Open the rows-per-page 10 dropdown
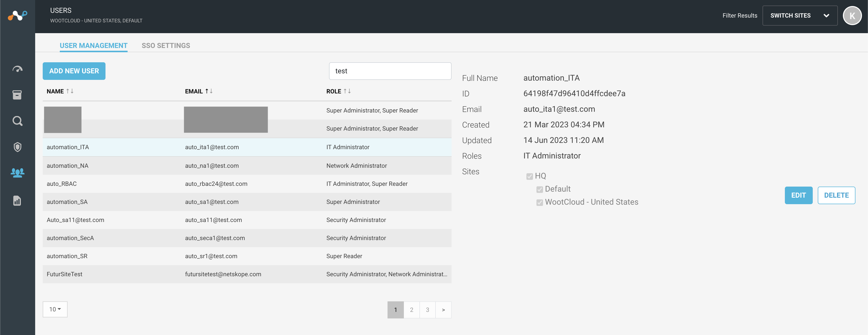 (x=55, y=309)
